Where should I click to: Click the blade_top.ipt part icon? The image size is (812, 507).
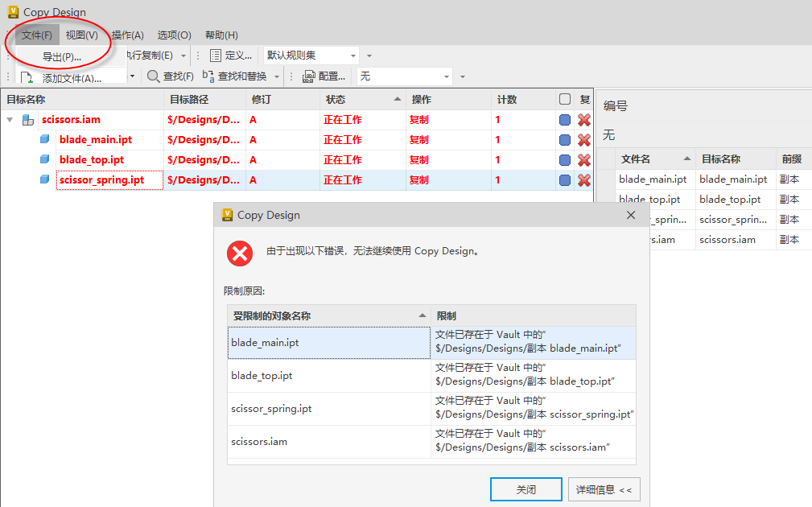click(x=45, y=159)
